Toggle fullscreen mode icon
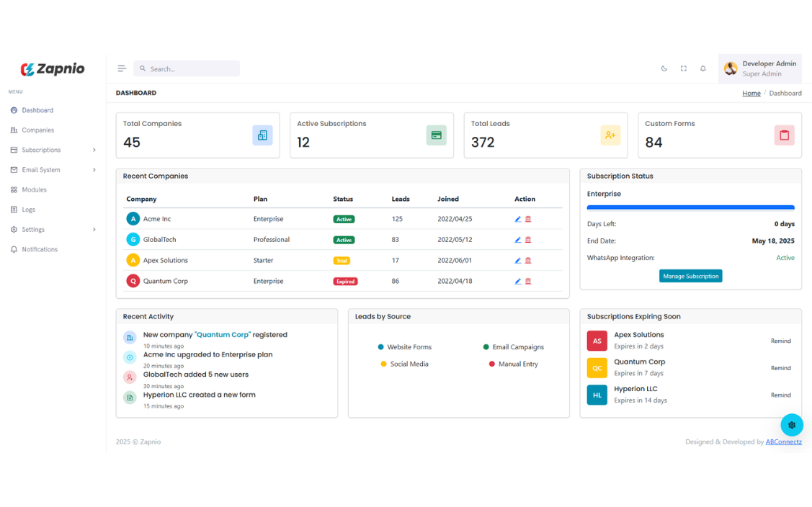This screenshot has height=507, width=812. click(x=684, y=68)
